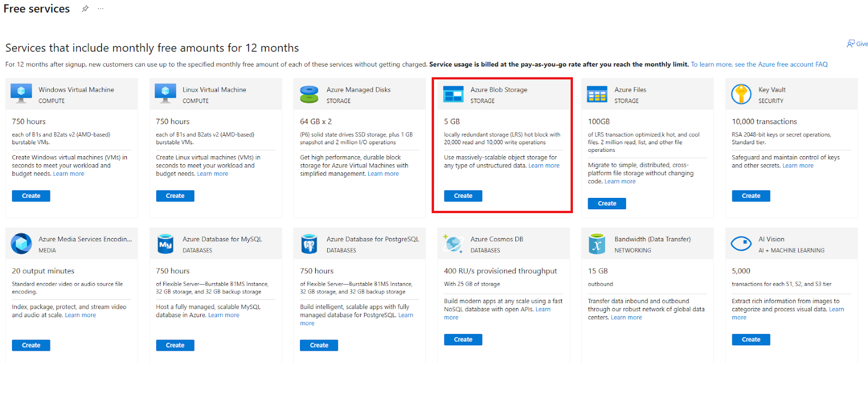868x411 pixels.
Task: Click the AI Vision title
Action: tap(771, 239)
